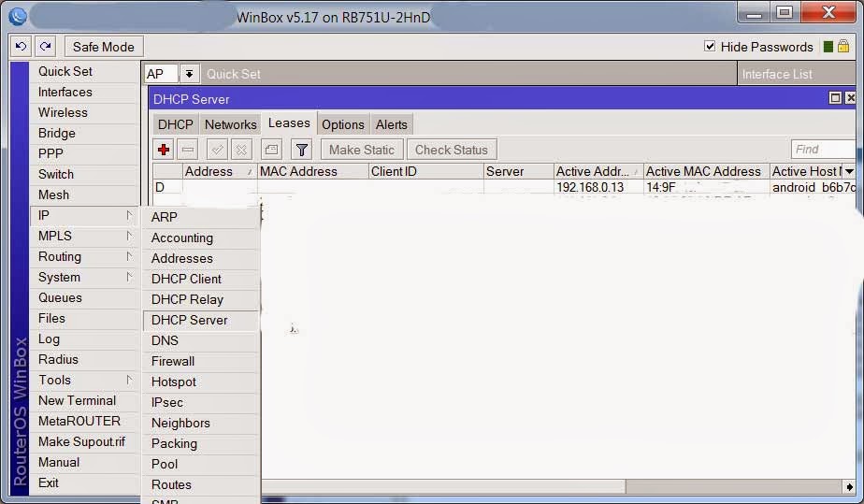Select Neighbors in IP submenu
864x504 pixels.
click(200, 423)
